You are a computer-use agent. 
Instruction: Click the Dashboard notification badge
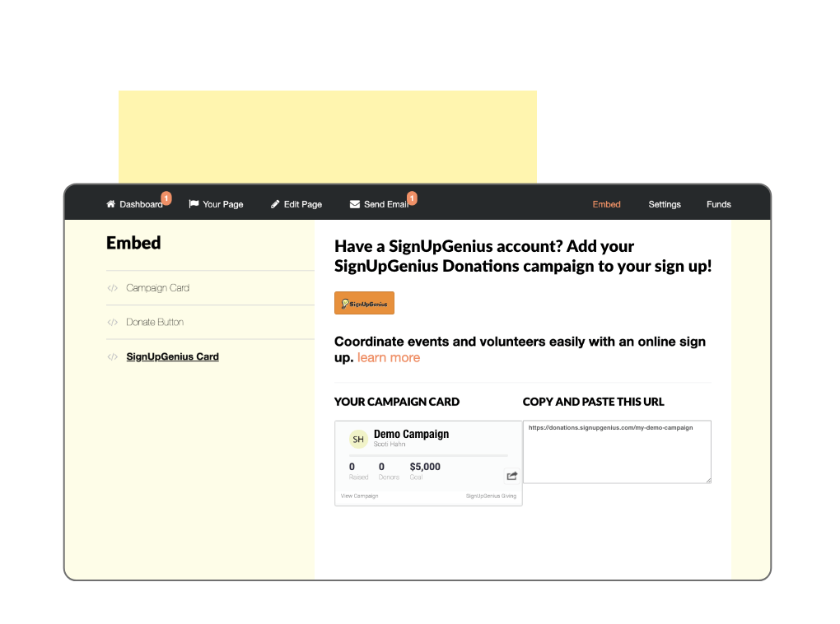pos(166,198)
